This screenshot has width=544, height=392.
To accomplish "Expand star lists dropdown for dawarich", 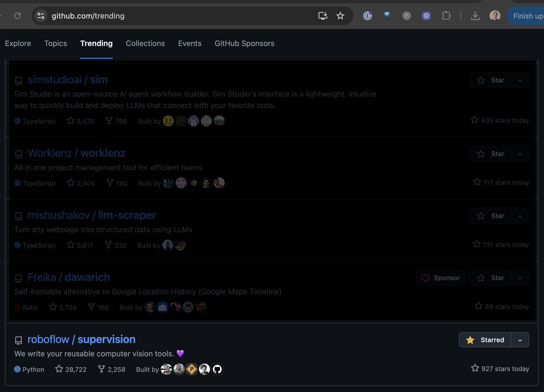I will pyautogui.click(x=520, y=278).
